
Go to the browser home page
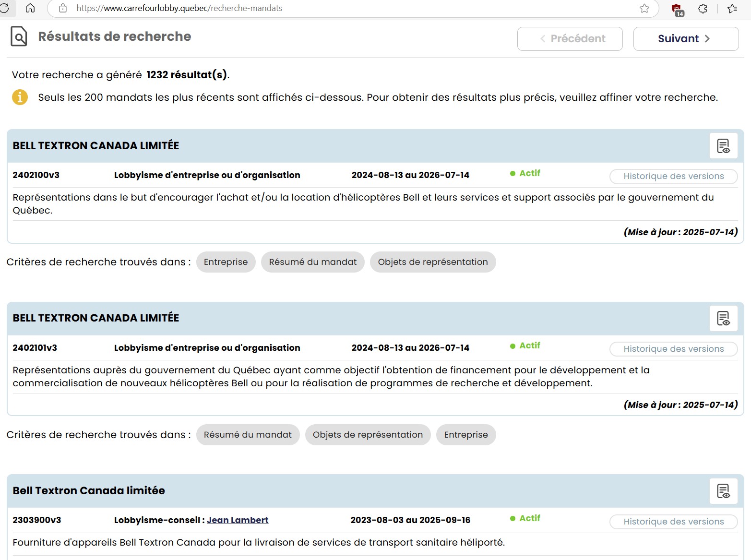pyautogui.click(x=30, y=8)
